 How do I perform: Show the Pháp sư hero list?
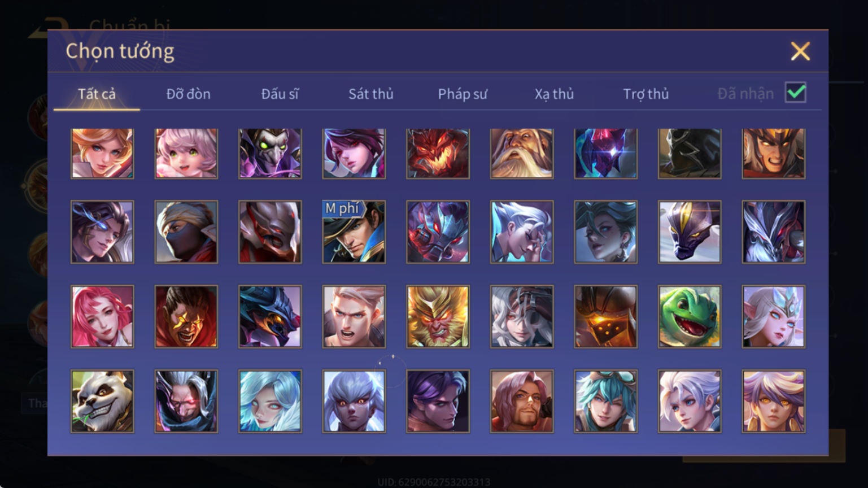pyautogui.click(x=463, y=94)
